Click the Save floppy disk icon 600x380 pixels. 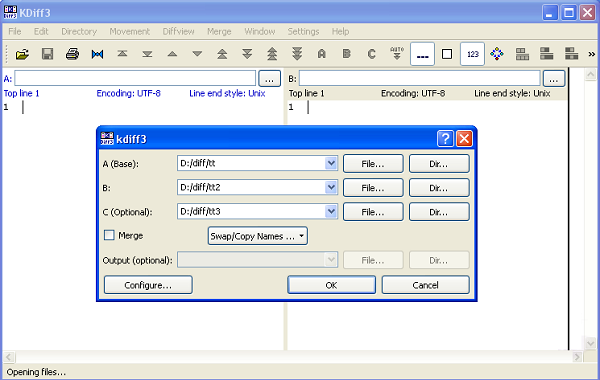(47, 54)
